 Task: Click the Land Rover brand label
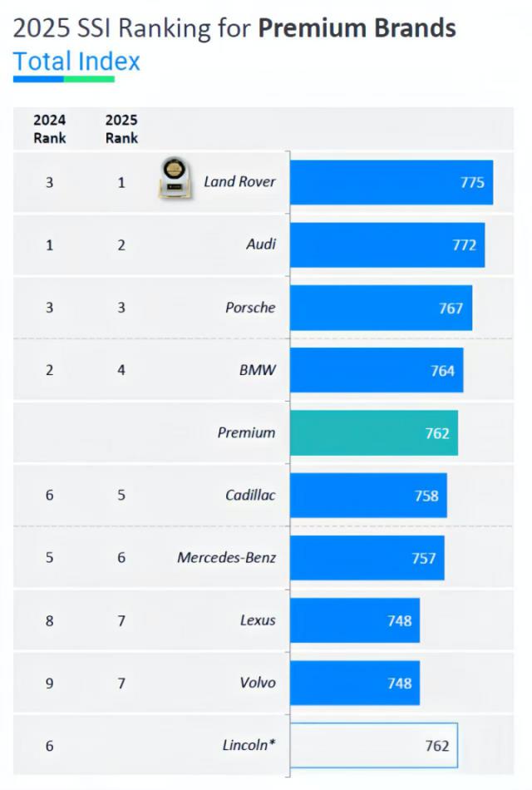pyautogui.click(x=239, y=182)
